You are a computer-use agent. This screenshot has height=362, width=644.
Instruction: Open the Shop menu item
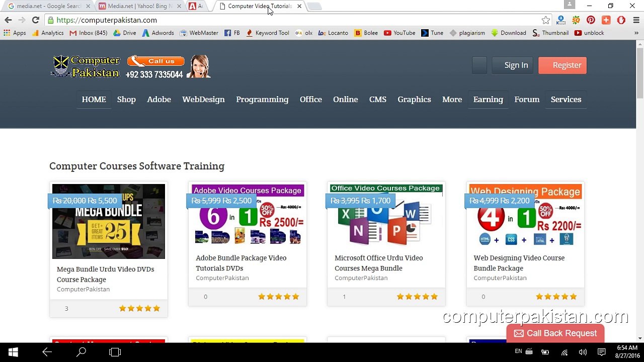click(126, 99)
